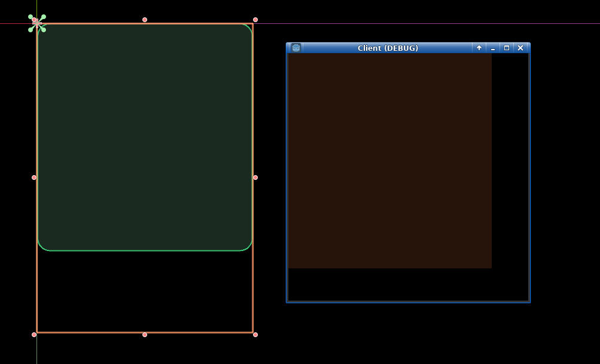This screenshot has height=364, width=600.
Task: Close the Client (DEBUG) window
Action: 520,48
